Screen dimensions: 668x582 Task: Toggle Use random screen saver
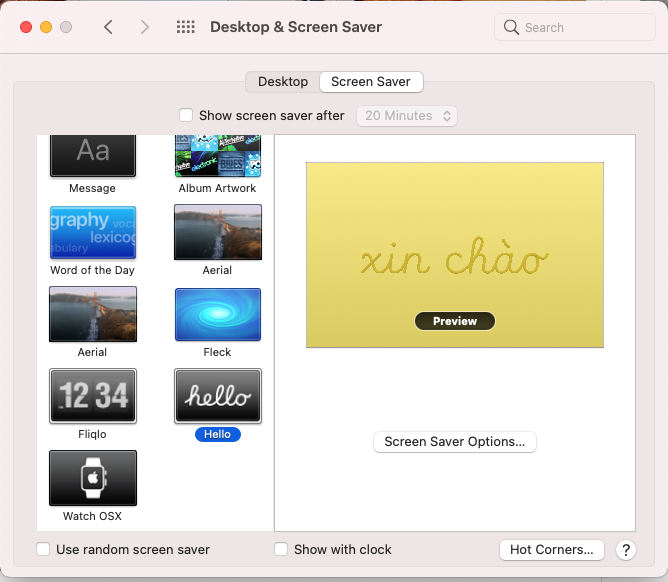pos(43,549)
